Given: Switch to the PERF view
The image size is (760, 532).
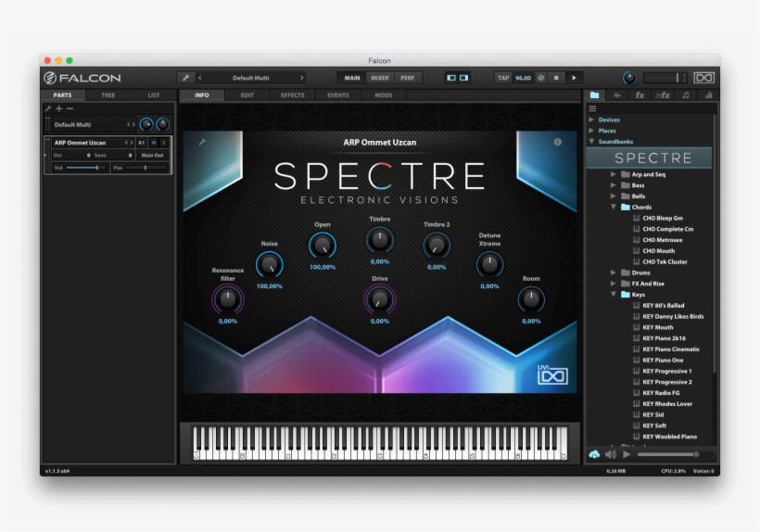Looking at the screenshot, I should click(x=408, y=78).
